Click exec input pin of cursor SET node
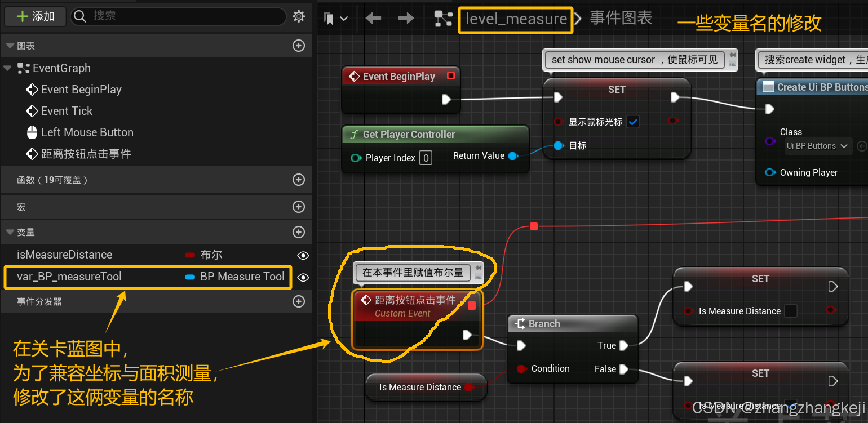 (x=558, y=97)
